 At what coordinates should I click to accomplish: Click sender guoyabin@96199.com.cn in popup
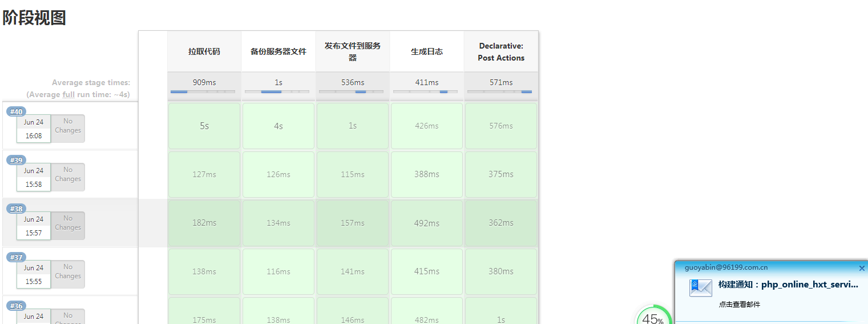pos(726,267)
